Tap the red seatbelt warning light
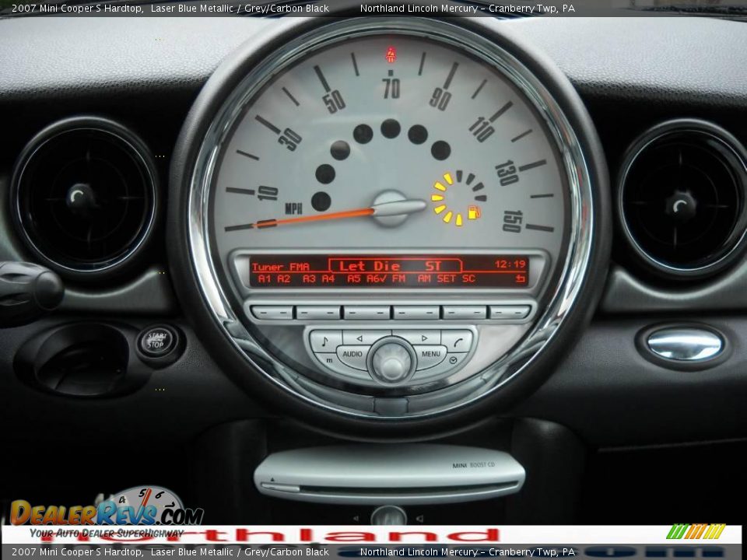 click(x=391, y=55)
